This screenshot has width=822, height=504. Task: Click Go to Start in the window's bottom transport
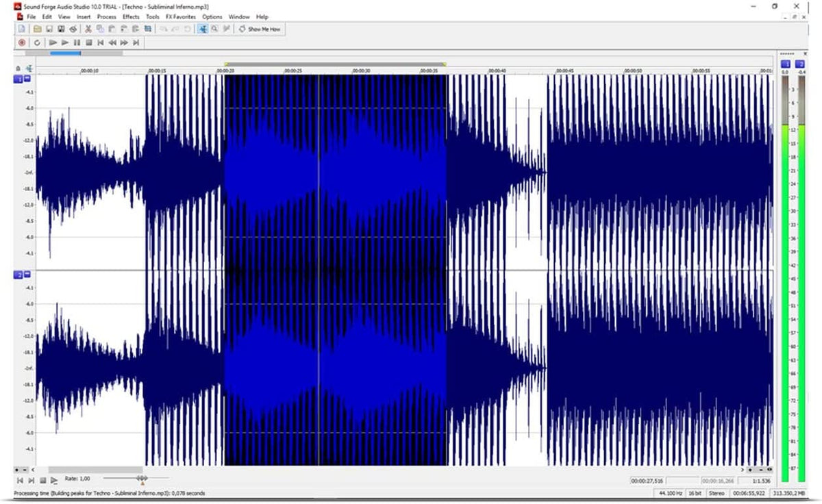[x=20, y=481]
